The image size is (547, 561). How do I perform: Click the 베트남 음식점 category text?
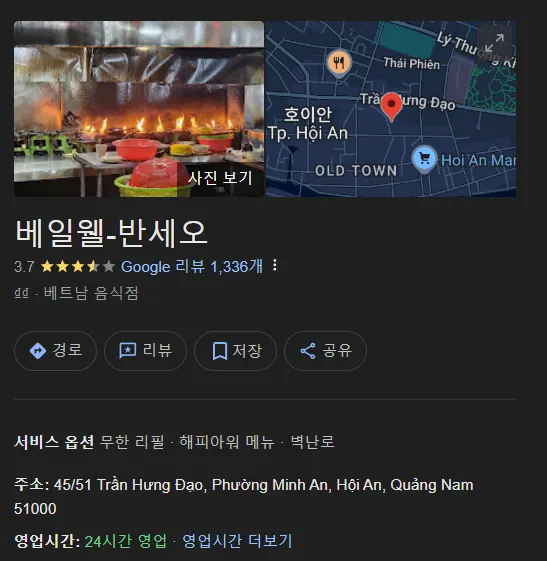pos(91,293)
